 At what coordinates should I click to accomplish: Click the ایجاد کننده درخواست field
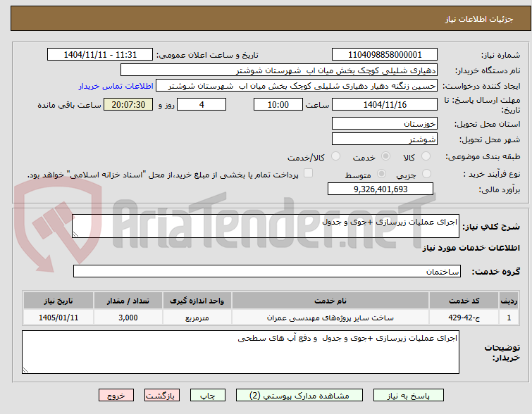click(297, 86)
